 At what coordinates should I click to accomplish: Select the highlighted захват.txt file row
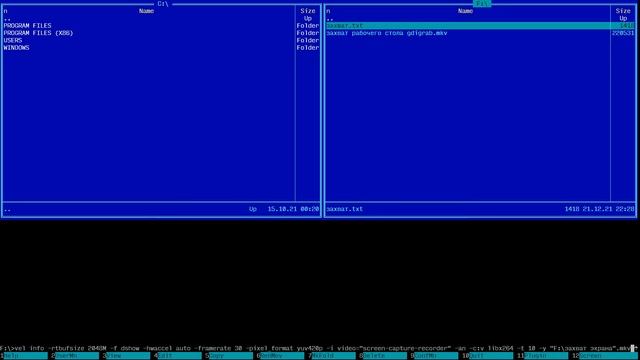click(480, 26)
